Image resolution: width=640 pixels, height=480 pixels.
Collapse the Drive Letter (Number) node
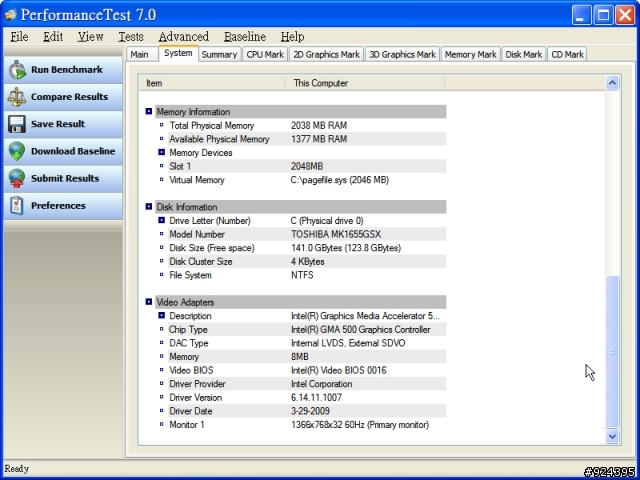click(162, 220)
